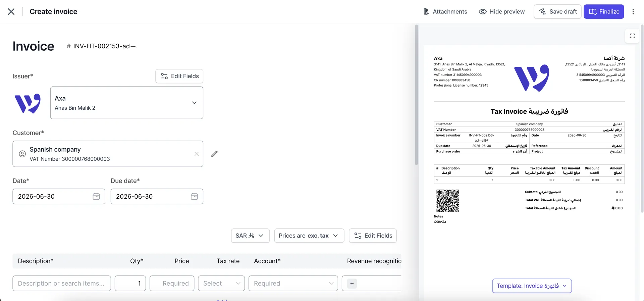Screen dimensions: 644x301
Task: Close the Create invoice dialog
Action: tap(11, 12)
